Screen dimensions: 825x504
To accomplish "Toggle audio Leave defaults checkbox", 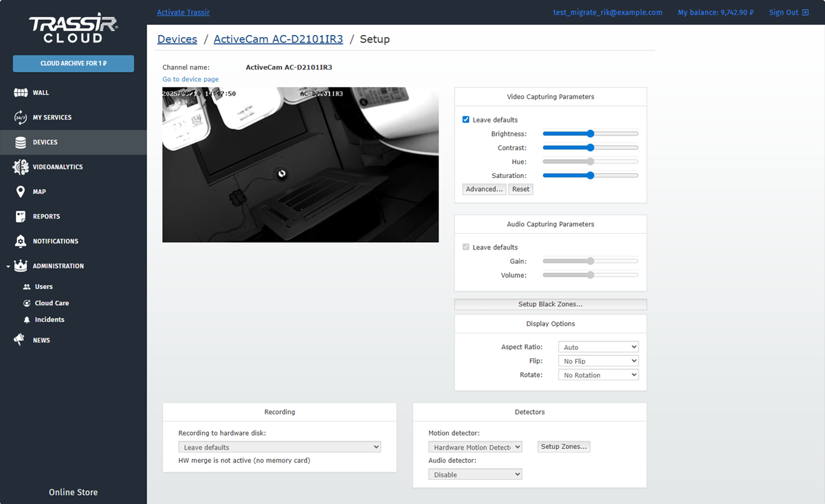I will tap(466, 247).
